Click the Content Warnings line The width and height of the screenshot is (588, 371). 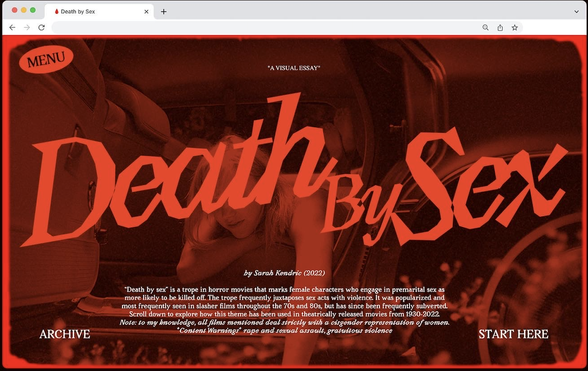[x=284, y=330]
